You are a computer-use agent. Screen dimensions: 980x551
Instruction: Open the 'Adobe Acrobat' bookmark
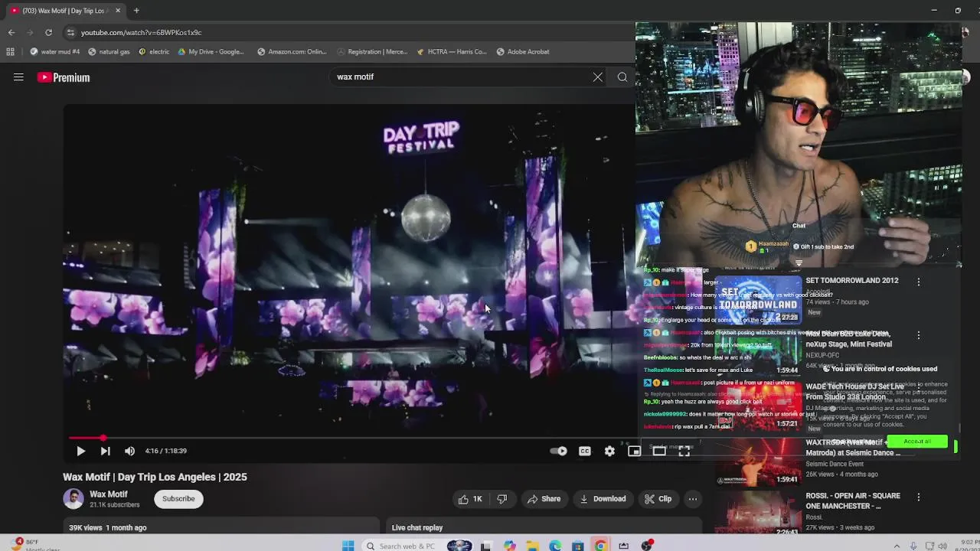[x=523, y=52]
